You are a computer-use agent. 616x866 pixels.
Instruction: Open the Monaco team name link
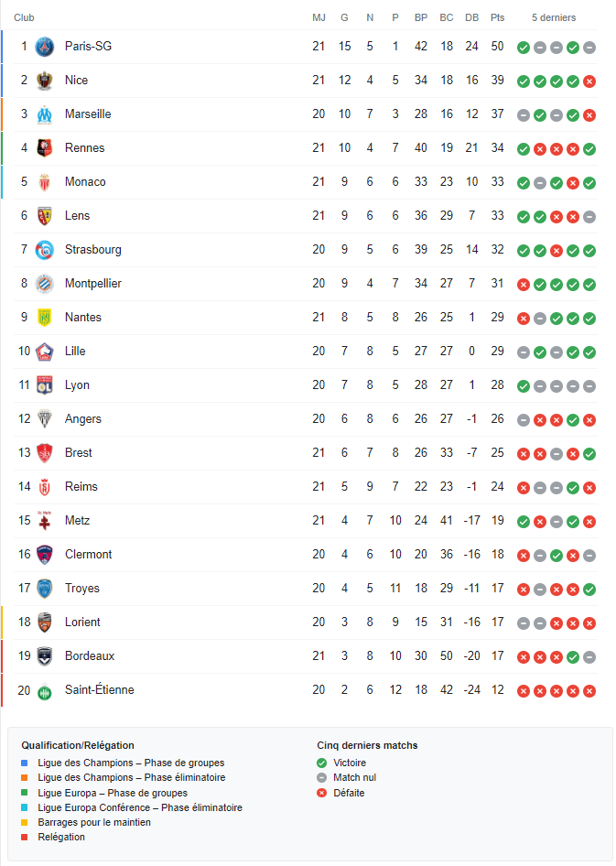tap(85, 181)
